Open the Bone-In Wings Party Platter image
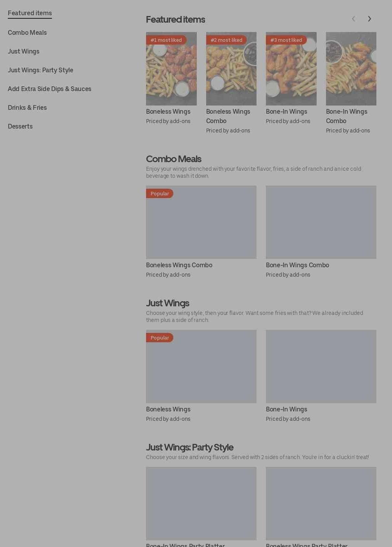This screenshot has height=547, width=392. [201, 504]
